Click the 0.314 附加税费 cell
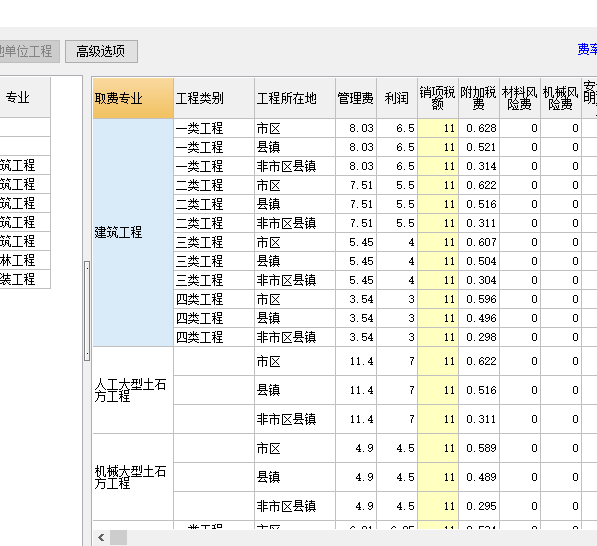 tap(479, 166)
